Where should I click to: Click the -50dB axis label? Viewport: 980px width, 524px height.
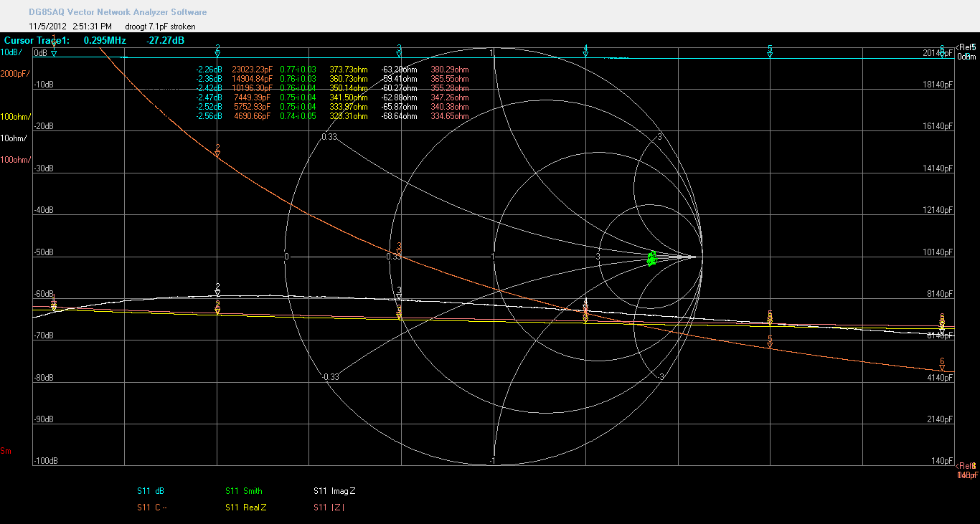pos(45,252)
